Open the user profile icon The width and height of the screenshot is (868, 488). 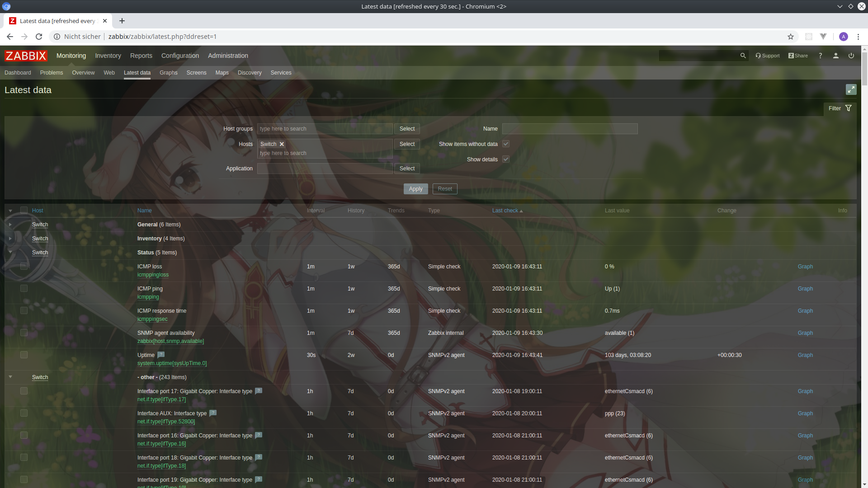point(835,56)
